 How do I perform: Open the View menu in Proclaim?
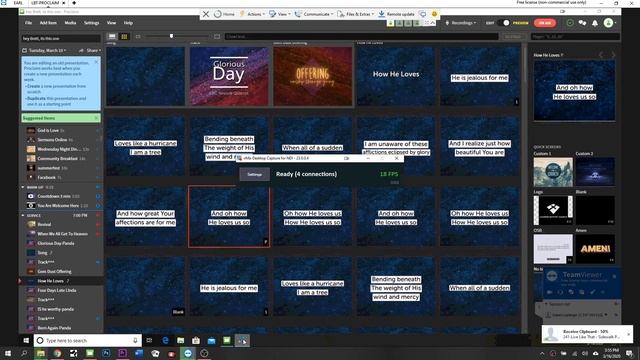click(111, 23)
